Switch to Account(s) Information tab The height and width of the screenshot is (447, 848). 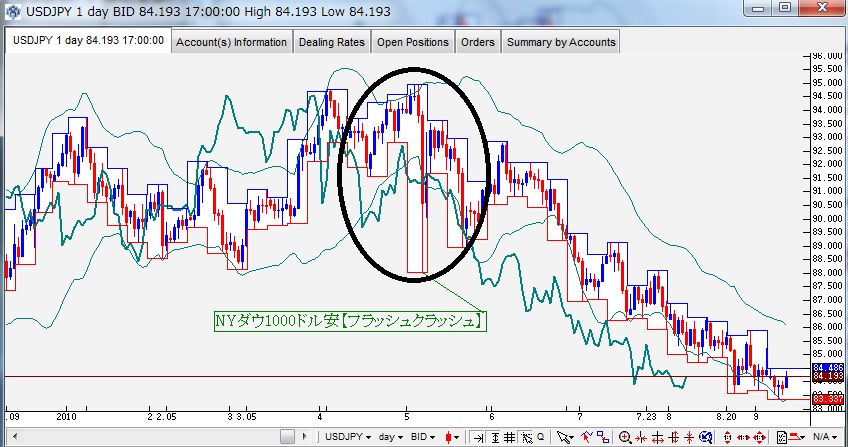pos(231,42)
